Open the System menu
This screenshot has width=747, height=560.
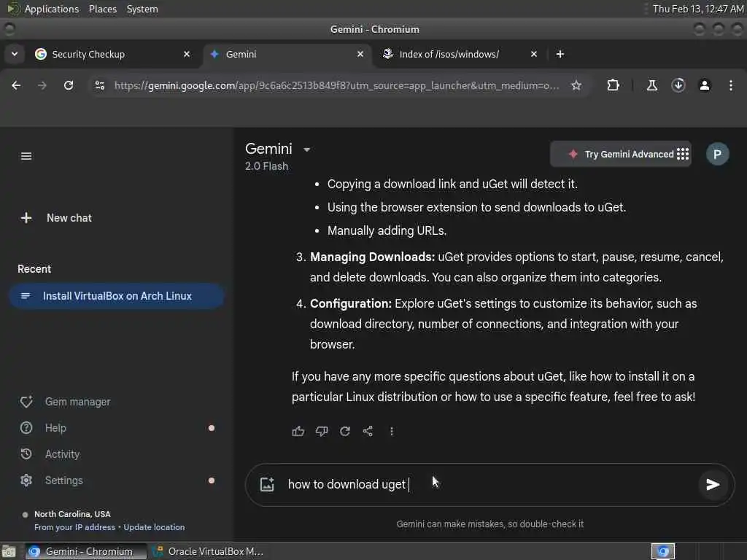[142, 9]
